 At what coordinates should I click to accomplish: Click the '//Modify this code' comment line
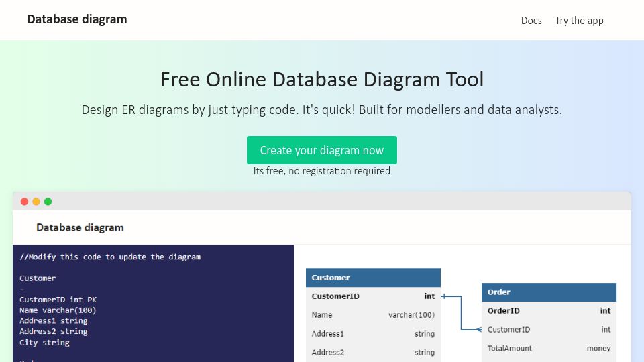coord(110,257)
